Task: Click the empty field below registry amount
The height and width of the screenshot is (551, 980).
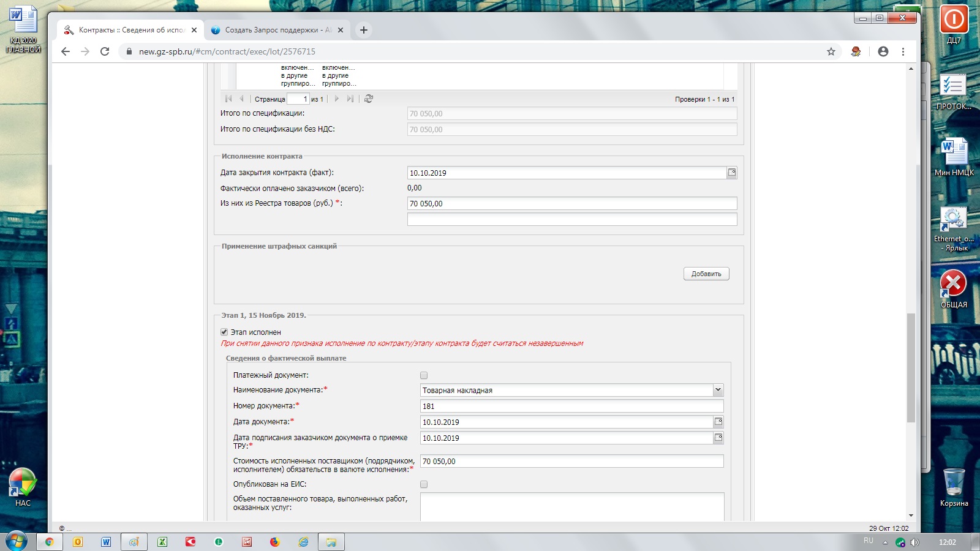Action: click(x=572, y=219)
